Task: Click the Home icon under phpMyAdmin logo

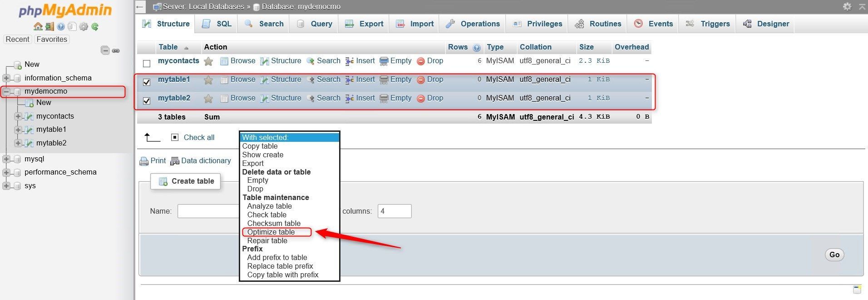Action: coord(38,26)
